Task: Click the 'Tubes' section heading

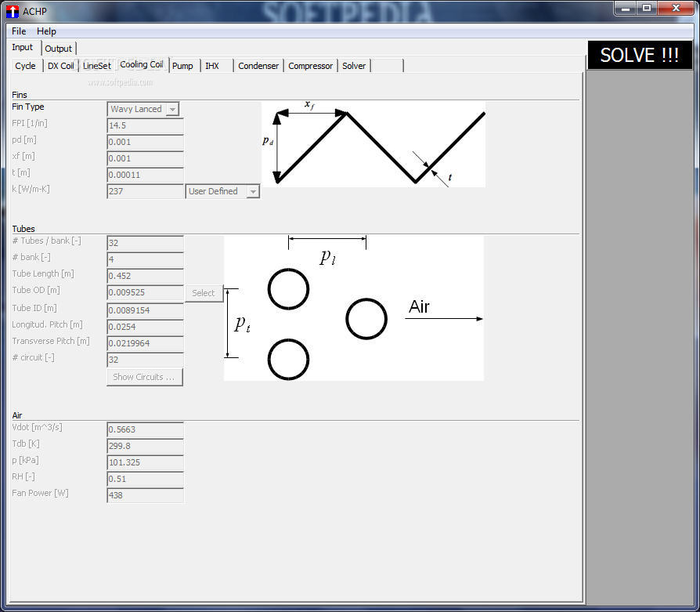Action: coord(23,229)
